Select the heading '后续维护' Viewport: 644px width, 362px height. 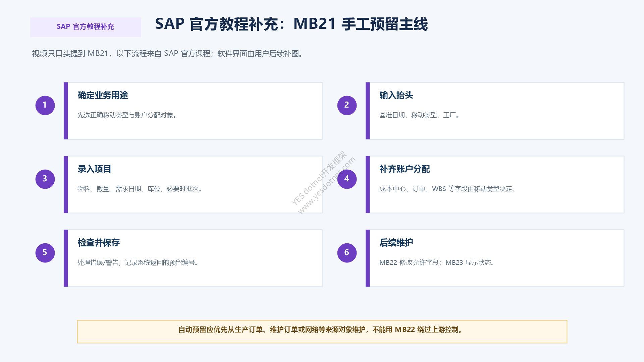[x=396, y=243]
